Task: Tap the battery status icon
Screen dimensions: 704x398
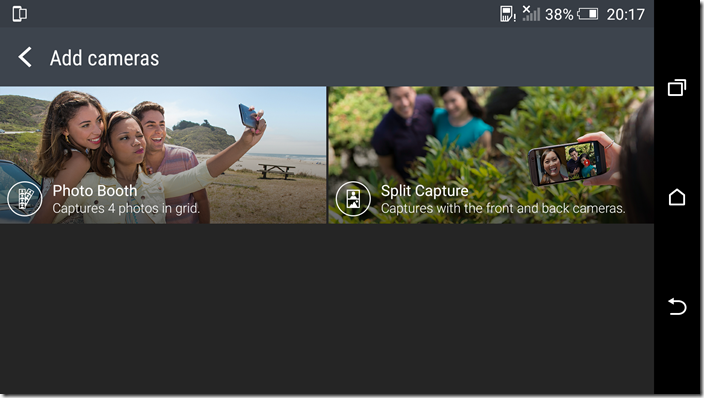Action: 587,14
